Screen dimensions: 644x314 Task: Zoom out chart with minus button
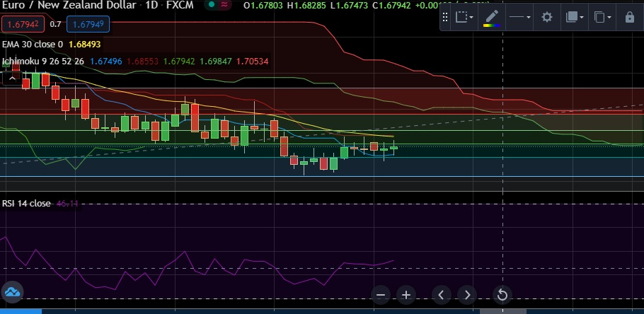click(x=381, y=295)
